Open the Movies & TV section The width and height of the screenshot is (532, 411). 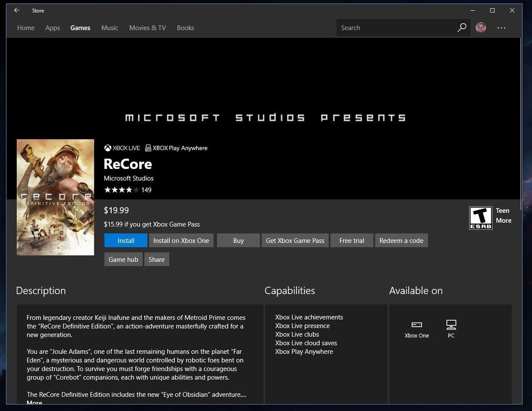coord(147,27)
